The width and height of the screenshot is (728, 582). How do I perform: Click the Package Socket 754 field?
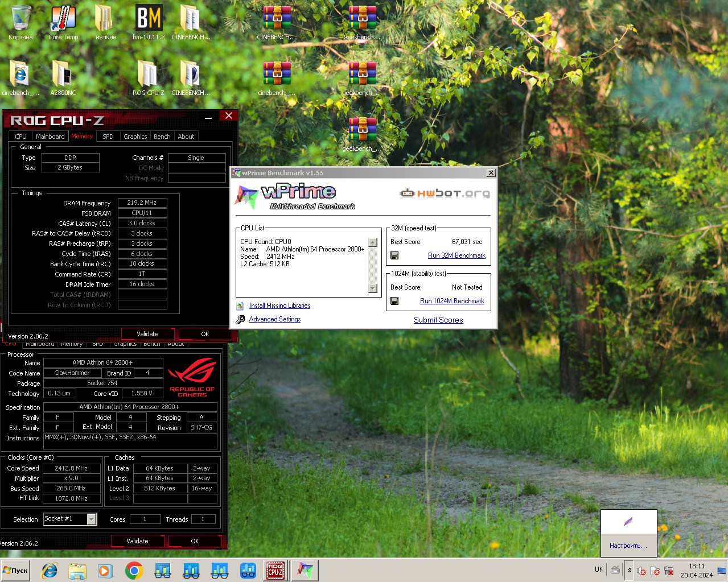103,383
